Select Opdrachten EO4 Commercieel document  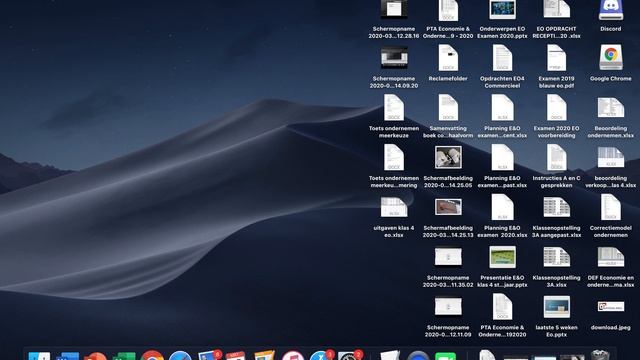click(x=502, y=58)
